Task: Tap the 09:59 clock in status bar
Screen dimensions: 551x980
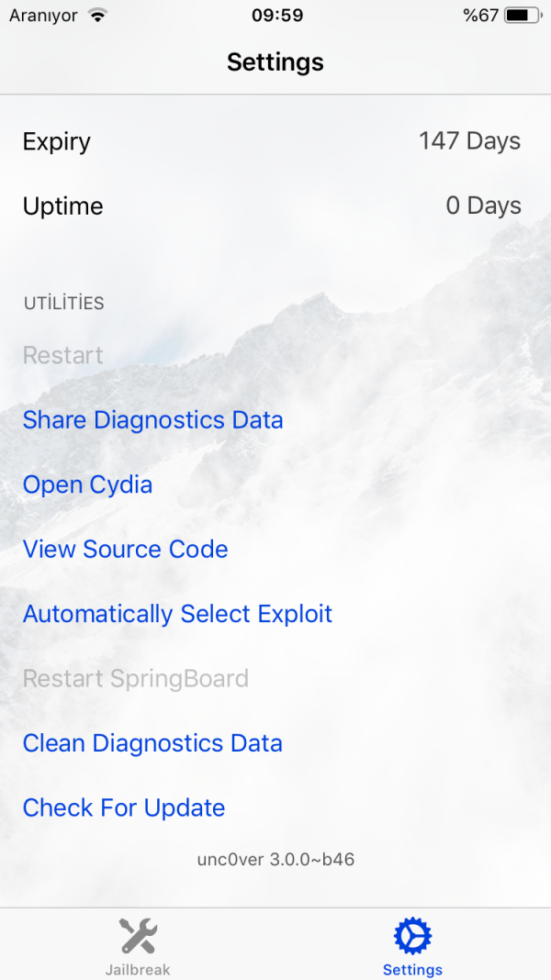Action: click(x=275, y=16)
